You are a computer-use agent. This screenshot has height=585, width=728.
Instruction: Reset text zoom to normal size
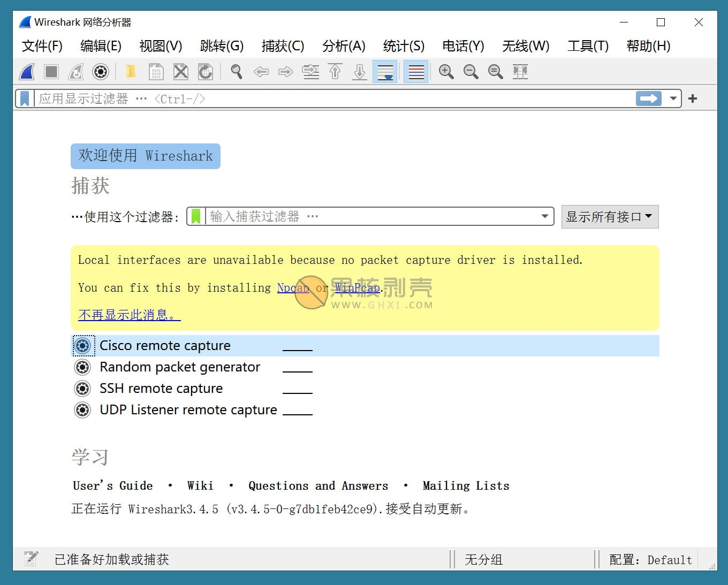(495, 71)
